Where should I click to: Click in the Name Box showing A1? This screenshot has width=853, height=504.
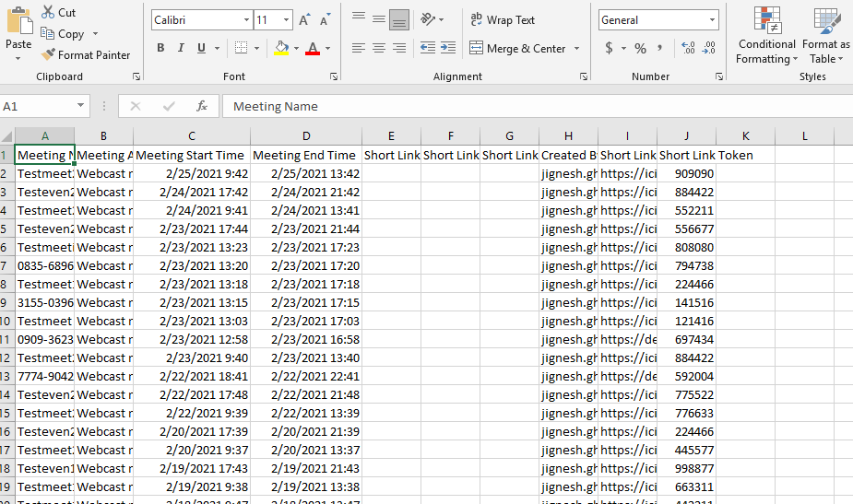(x=36, y=106)
